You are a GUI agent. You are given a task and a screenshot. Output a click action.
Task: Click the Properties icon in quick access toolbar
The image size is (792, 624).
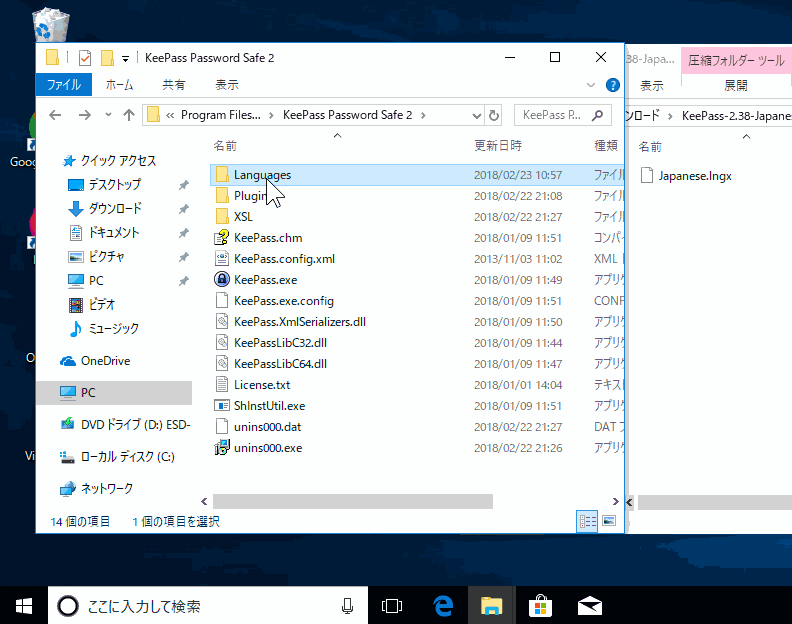[x=85, y=58]
